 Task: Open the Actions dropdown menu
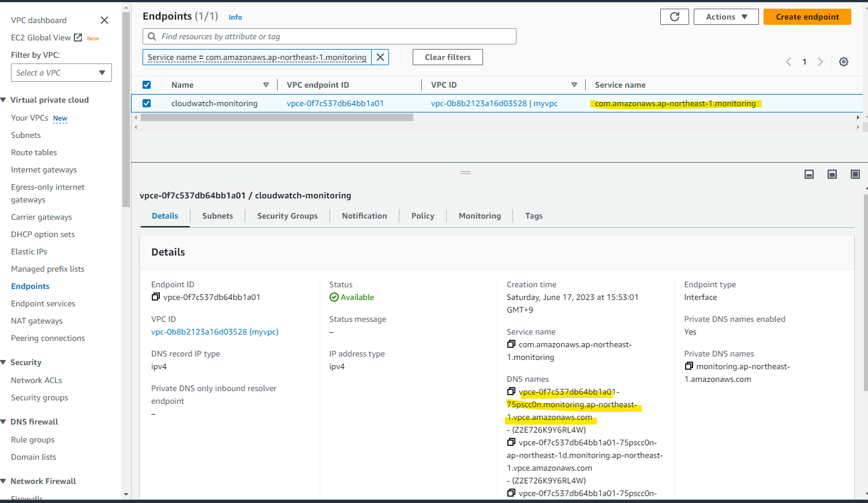click(726, 17)
